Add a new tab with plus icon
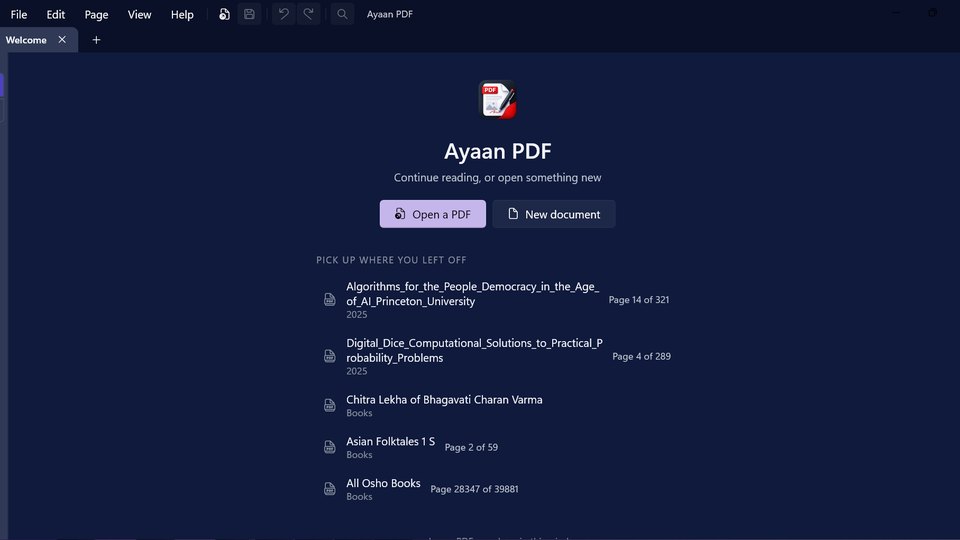The height and width of the screenshot is (540, 960). tap(96, 40)
